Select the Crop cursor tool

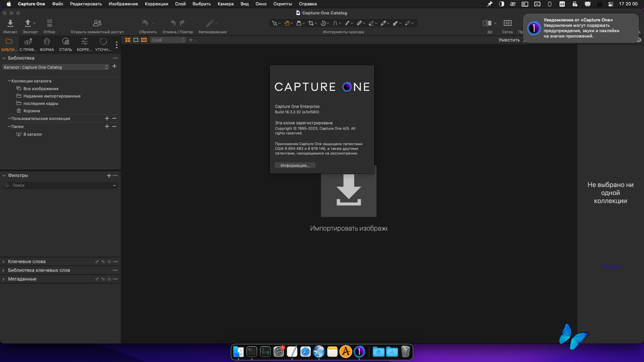pos(311,23)
